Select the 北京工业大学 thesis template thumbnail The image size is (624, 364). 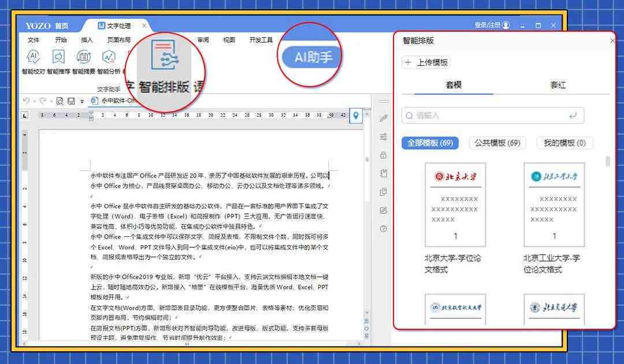pos(554,205)
